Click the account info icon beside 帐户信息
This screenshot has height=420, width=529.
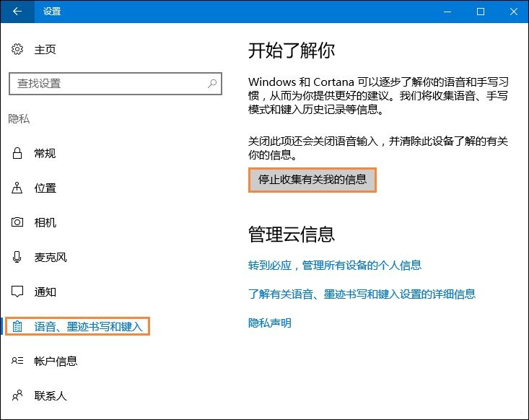17,361
